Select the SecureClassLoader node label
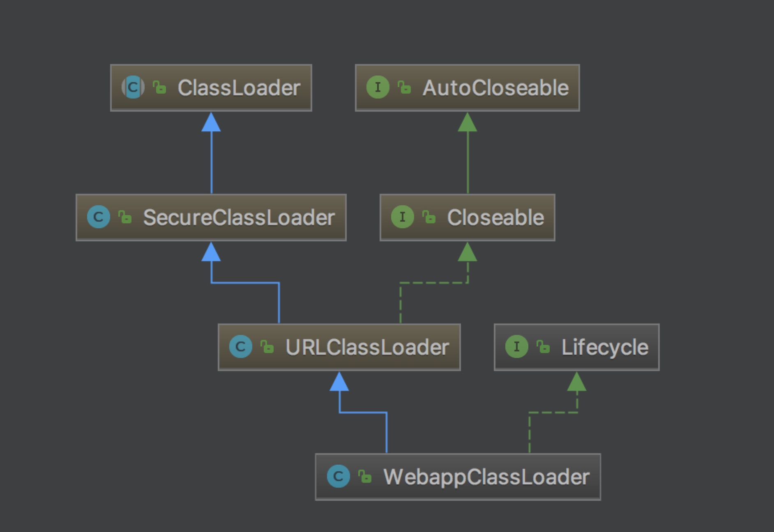 click(x=239, y=218)
